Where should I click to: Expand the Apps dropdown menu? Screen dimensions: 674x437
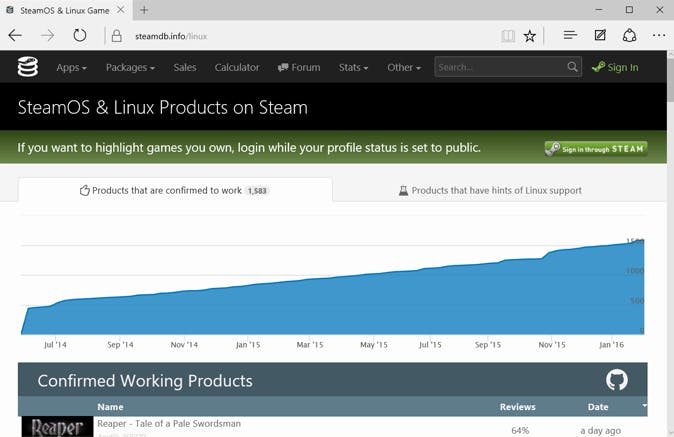(71, 67)
